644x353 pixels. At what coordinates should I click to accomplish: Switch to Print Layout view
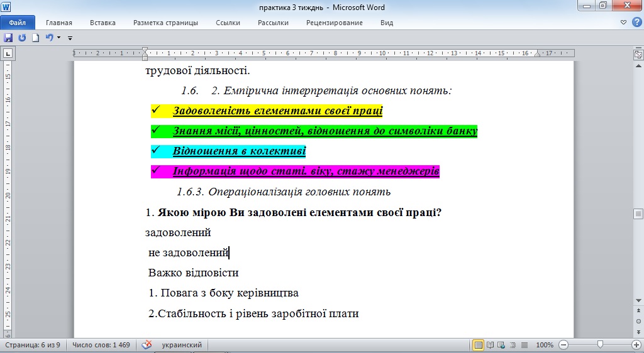[479, 345]
